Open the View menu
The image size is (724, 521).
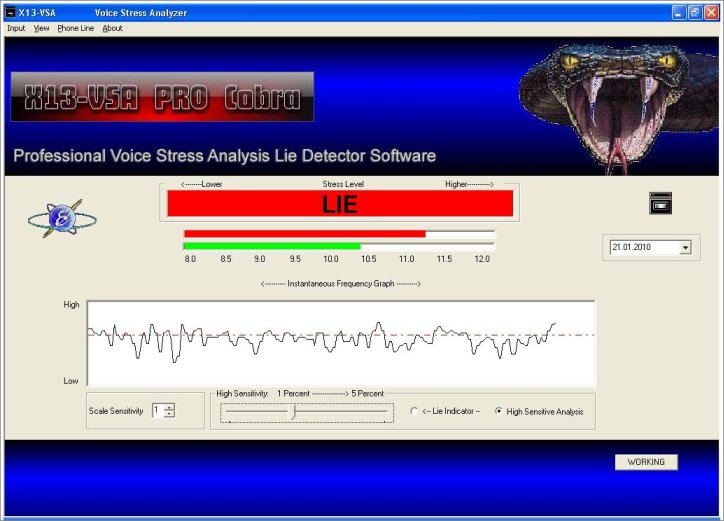(41, 28)
